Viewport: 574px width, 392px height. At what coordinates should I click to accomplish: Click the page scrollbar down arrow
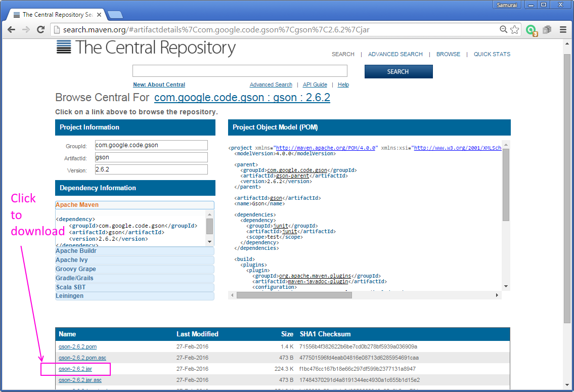(567, 385)
